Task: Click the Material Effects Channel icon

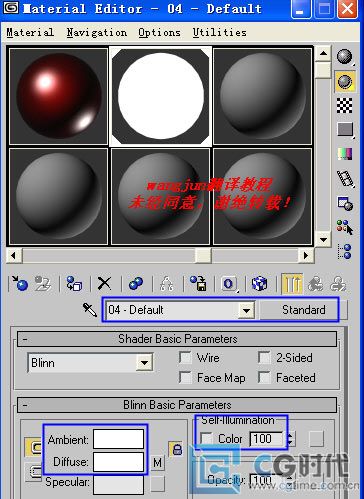Action: point(229,284)
